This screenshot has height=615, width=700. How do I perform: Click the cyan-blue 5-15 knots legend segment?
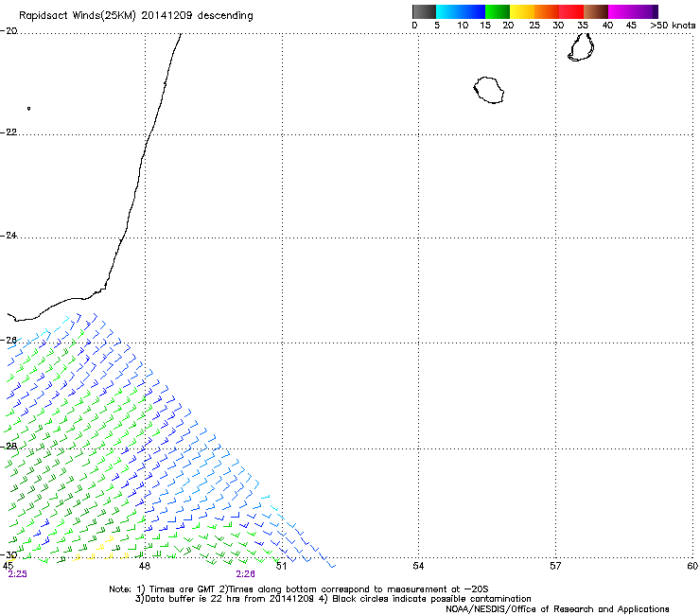(x=461, y=11)
